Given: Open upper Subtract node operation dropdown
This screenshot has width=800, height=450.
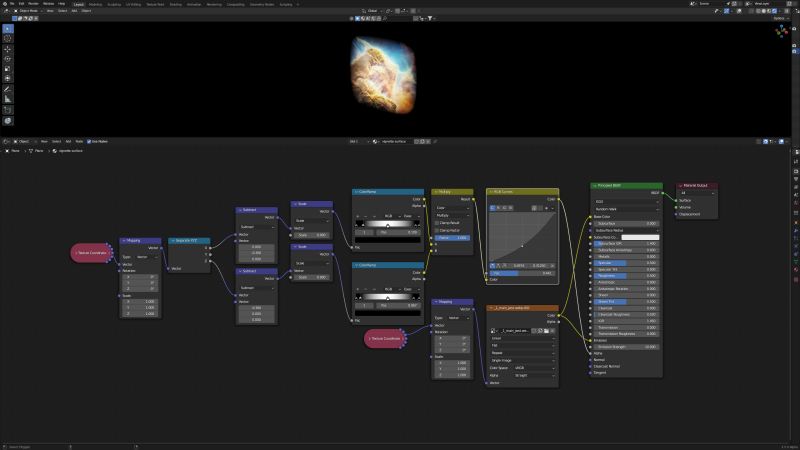Looking at the screenshot, I should tap(257, 227).
